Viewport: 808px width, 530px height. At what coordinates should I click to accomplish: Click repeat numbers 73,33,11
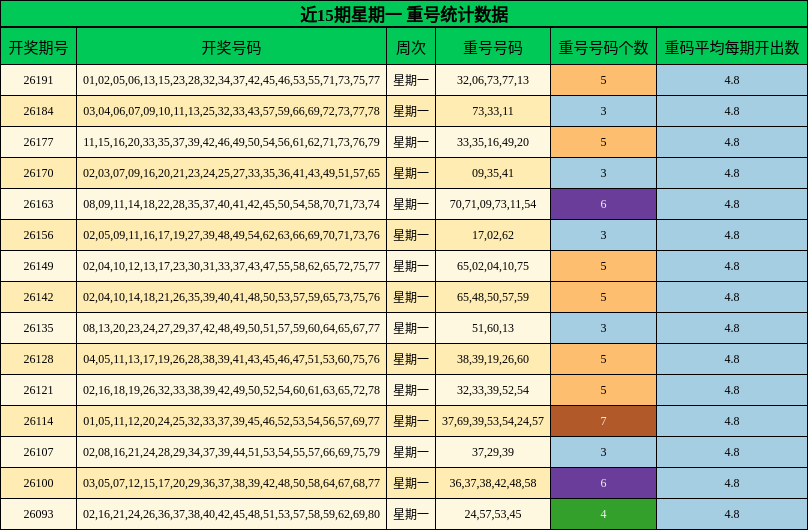tap(493, 111)
